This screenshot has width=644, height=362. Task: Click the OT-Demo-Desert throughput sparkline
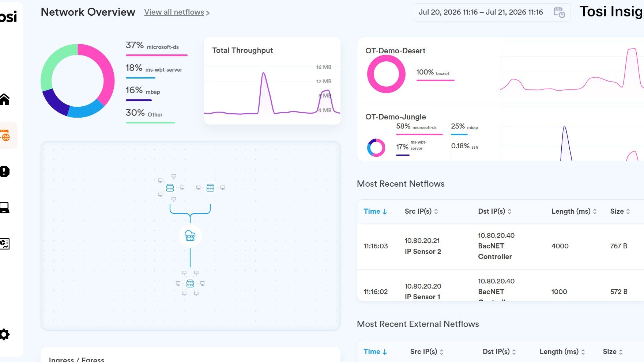(572, 69)
